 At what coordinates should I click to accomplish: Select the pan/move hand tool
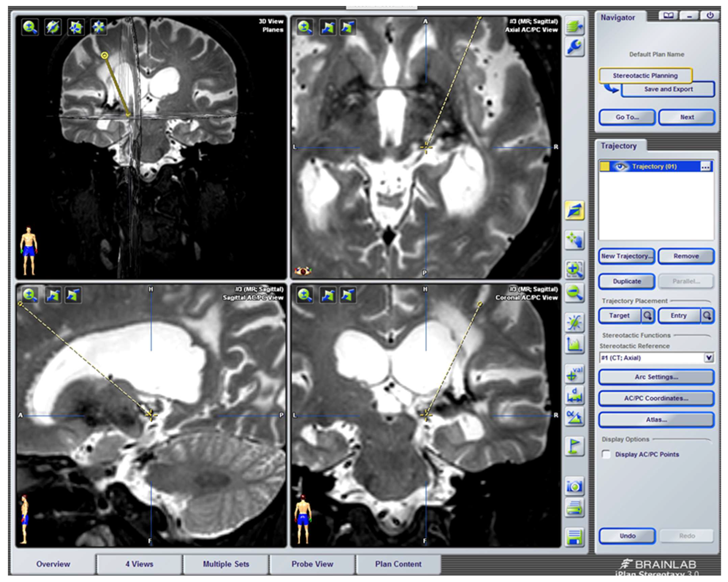coord(574,240)
